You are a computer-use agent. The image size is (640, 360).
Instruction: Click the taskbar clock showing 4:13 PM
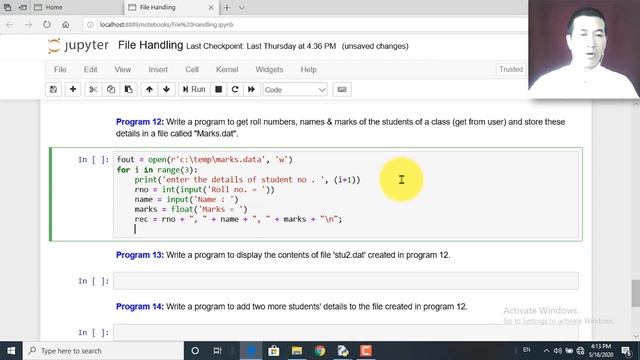tap(601, 351)
